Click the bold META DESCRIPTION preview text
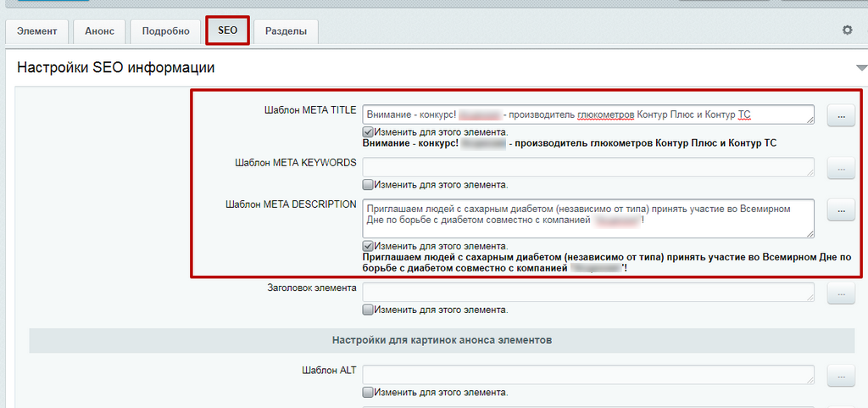The width and height of the screenshot is (868, 408). 607,263
